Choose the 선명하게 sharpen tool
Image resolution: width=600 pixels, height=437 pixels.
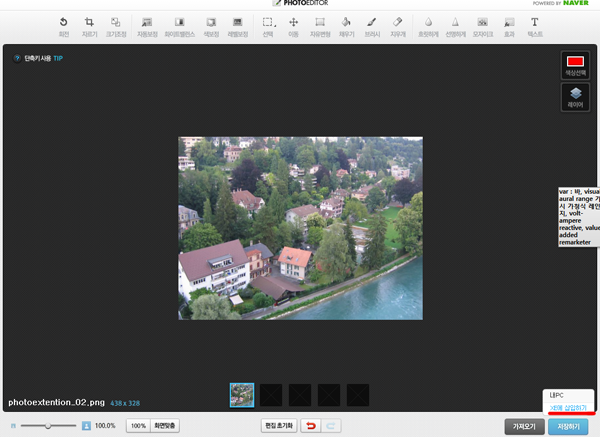click(x=455, y=27)
